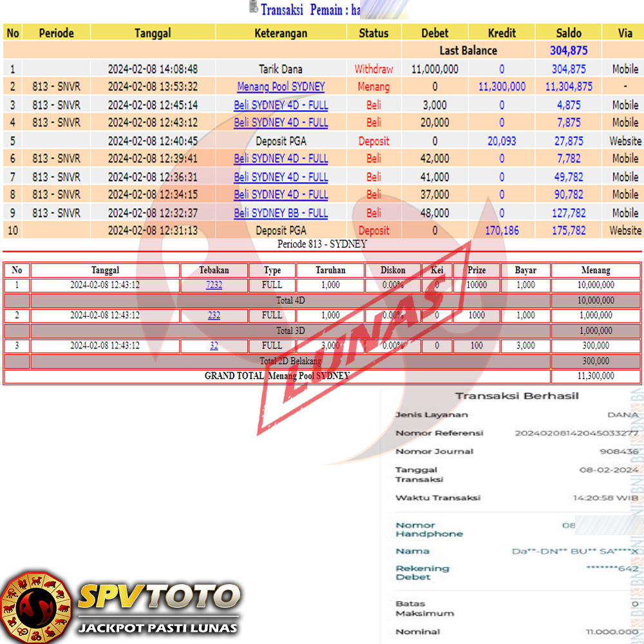Screen dimensions: 644x644
Task: Click the Keterangan column header
Action: tap(281, 33)
